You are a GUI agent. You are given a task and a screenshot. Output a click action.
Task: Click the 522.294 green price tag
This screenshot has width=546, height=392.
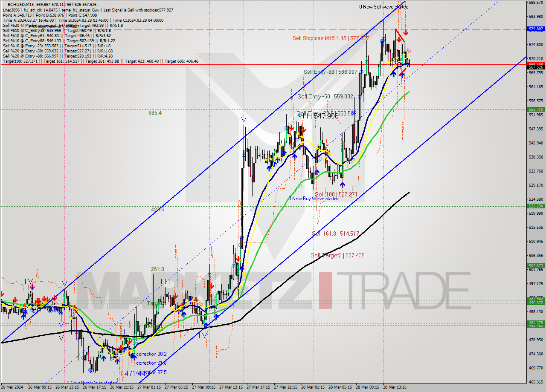click(536, 206)
